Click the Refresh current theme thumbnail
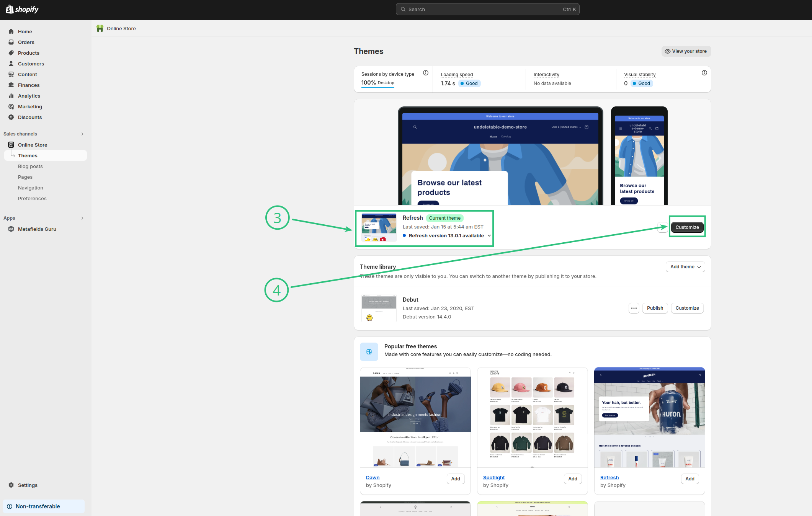This screenshot has height=516, width=812. [379, 227]
